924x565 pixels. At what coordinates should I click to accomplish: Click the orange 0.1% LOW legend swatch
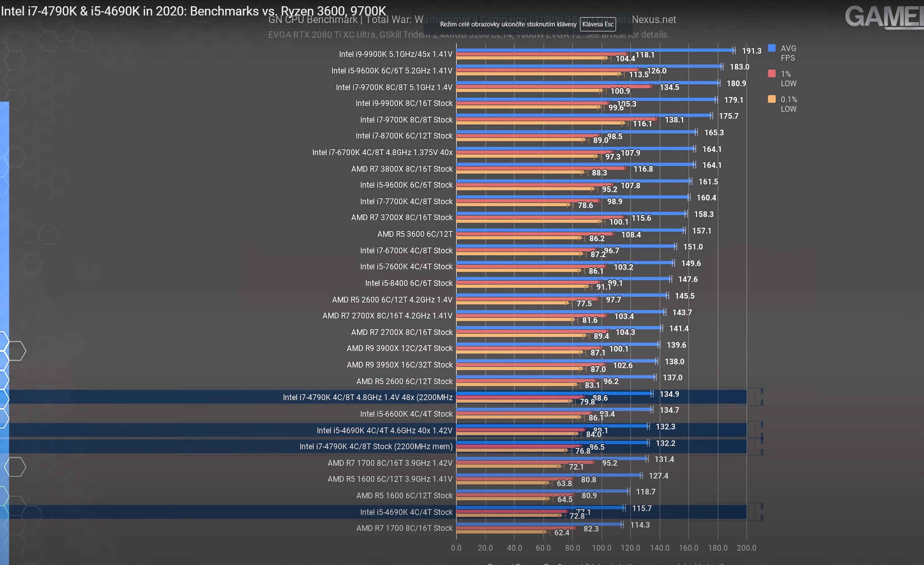(772, 99)
